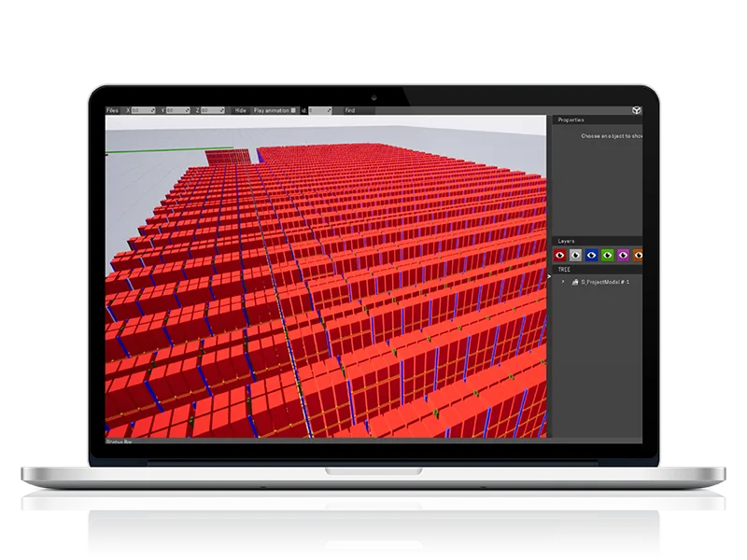Click the id input field
The height and width of the screenshot is (560, 747).
pyautogui.click(x=320, y=110)
